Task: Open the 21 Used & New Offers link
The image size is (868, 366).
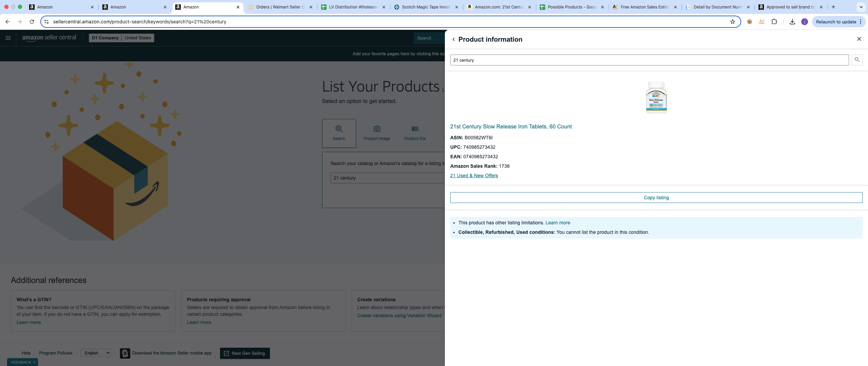Action: tap(474, 176)
